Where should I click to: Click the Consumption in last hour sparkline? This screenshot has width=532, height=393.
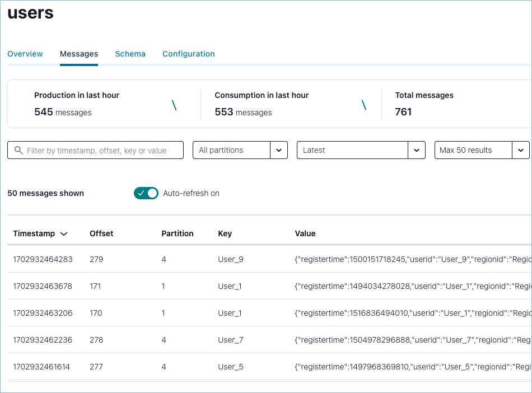pos(365,104)
